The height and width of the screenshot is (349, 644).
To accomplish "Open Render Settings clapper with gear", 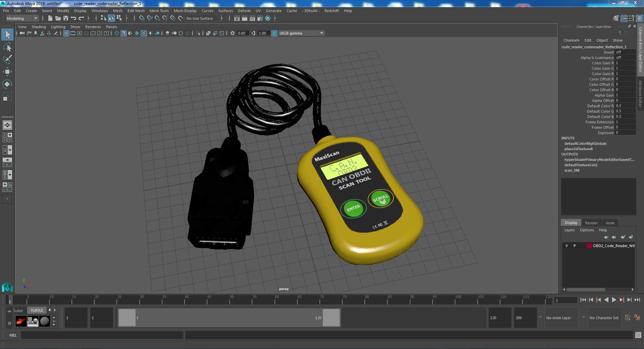I will coord(260,18).
